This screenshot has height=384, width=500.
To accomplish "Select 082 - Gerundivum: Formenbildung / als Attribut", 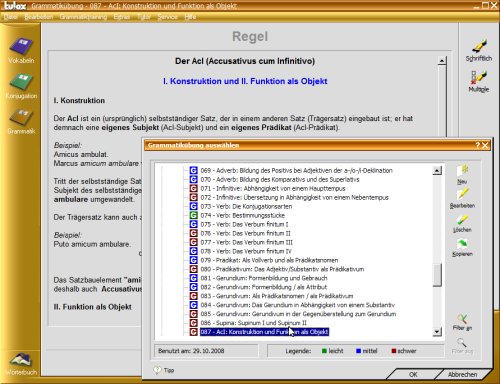I will (264, 287).
